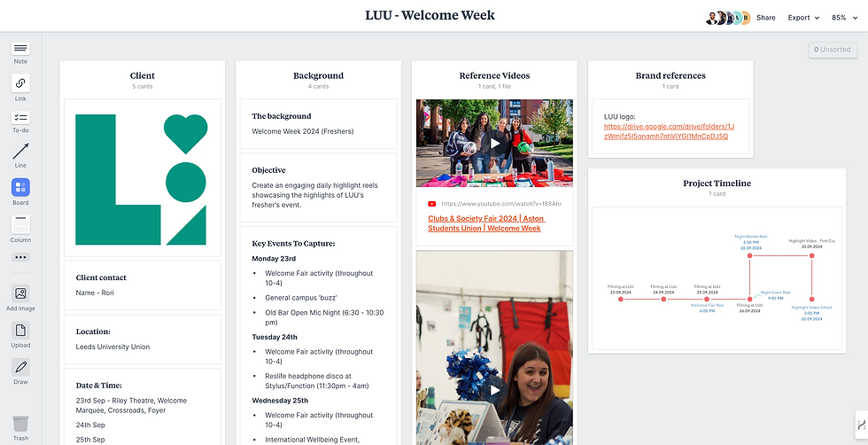The height and width of the screenshot is (445, 868).
Task: Click the Welcome Week 2024 (Freshers) text
Action: tap(303, 131)
